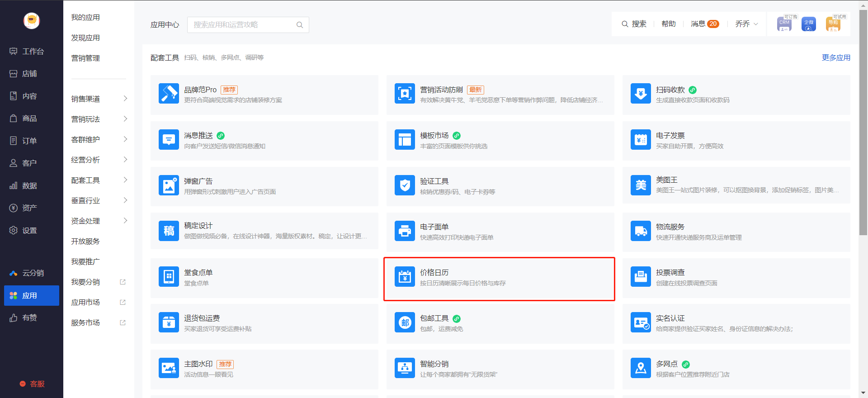Screen dimensions: 868x398
Task: Click the 营销活动防刷 icon
Action: [x=405, y=94]
